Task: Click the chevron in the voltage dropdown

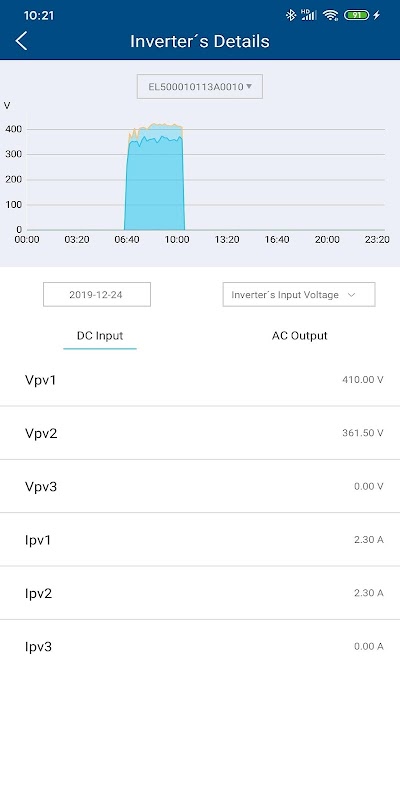Action: [351, 295]
